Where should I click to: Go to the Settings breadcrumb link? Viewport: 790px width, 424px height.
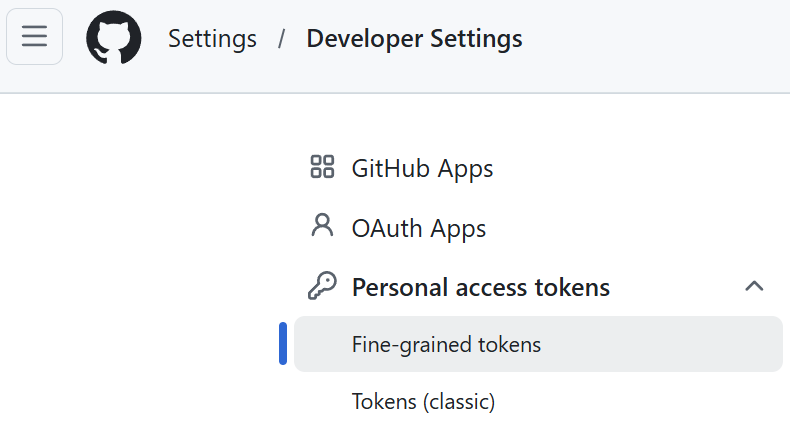tap(212, 39)
